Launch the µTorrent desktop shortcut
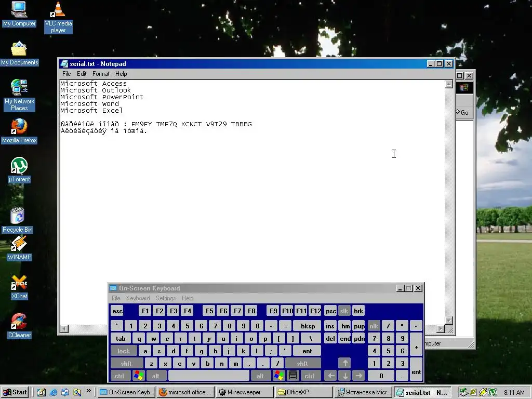Viewport: 532px width, 399px height. [x=19, y=170]
